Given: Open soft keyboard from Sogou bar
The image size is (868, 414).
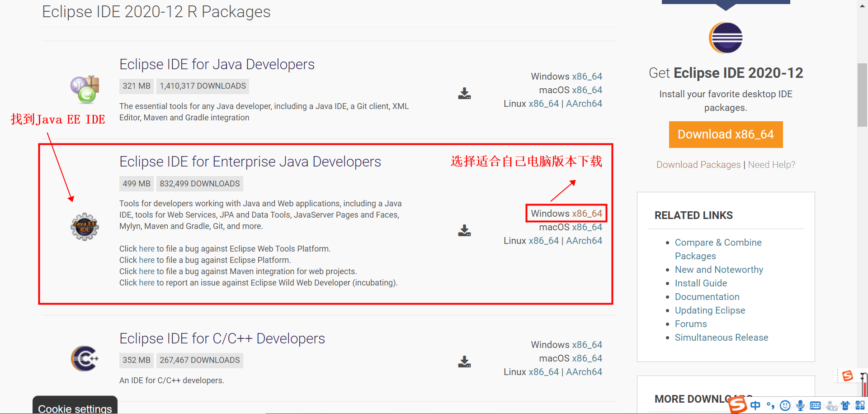Looking at the screenshot, I should [x=815, y=405].
